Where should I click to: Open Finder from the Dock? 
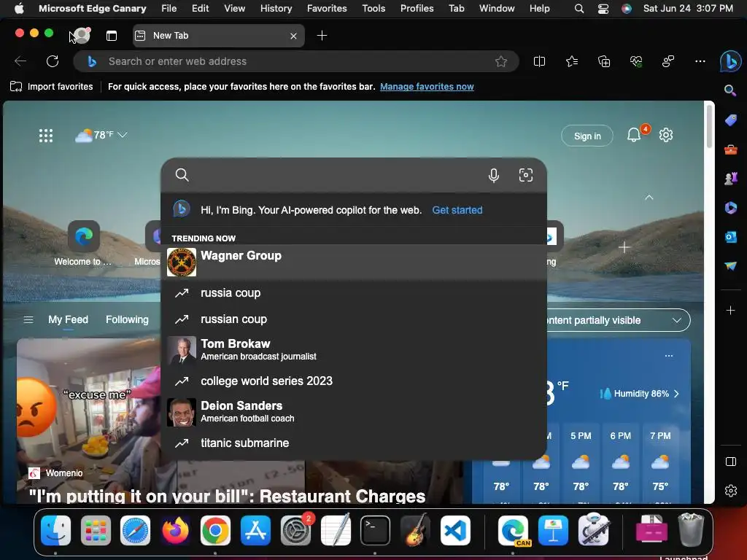[55, 530]
